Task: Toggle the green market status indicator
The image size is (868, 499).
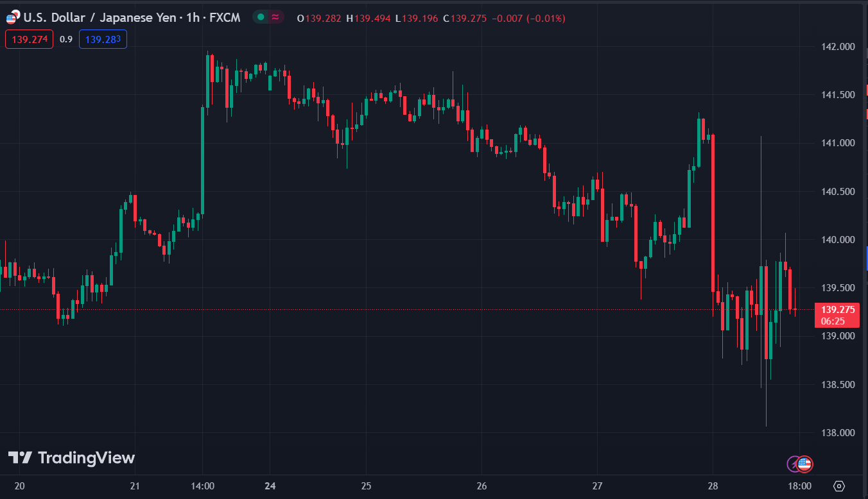Action: (x=261, y=17)
